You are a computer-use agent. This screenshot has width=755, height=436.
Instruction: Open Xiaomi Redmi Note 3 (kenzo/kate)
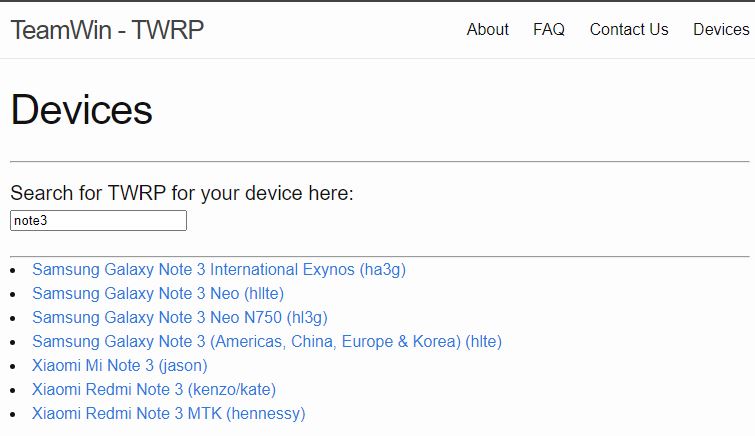point(154,390)
